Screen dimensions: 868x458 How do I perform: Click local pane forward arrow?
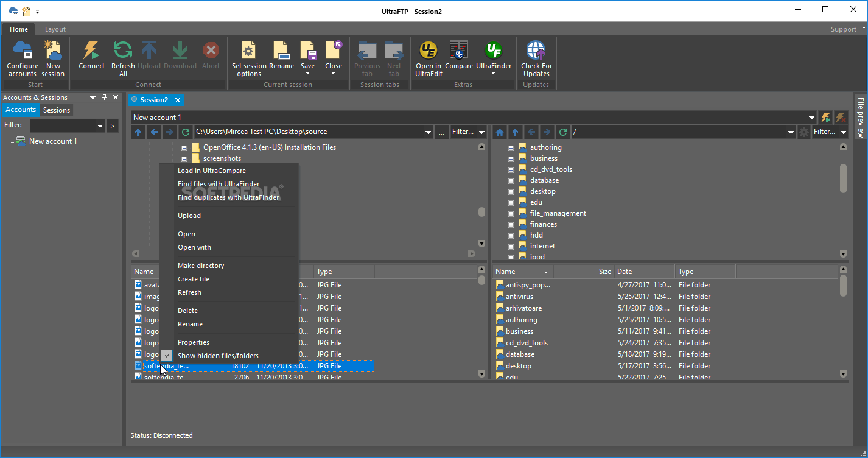point(170,132)
